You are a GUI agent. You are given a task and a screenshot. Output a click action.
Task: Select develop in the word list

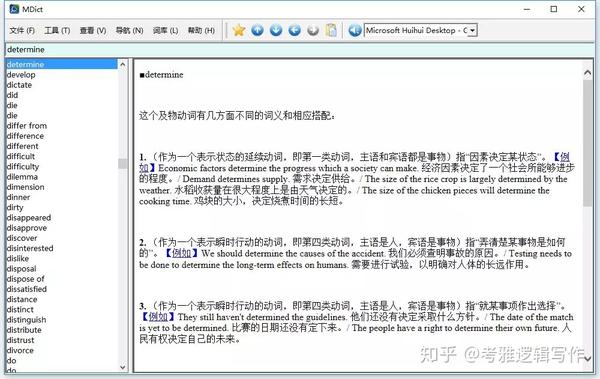click(x=21, y=75)
